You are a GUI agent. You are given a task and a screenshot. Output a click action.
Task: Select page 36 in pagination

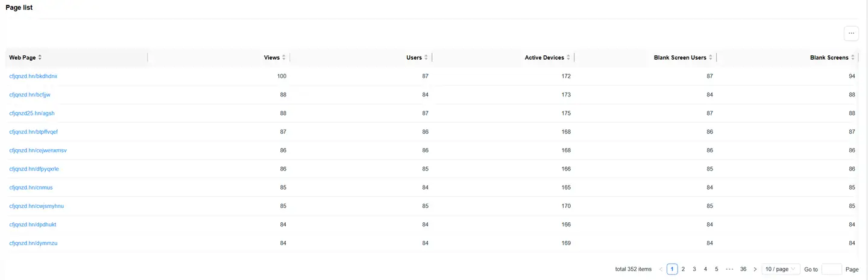(x=743, y=269)
